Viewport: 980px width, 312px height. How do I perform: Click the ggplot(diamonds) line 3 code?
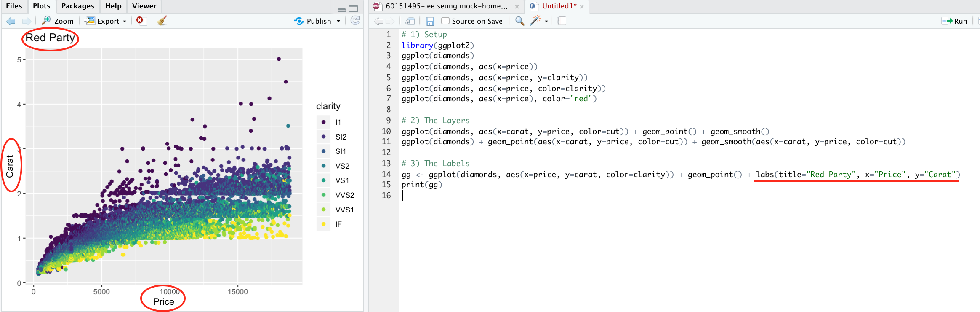coord(438,56)
